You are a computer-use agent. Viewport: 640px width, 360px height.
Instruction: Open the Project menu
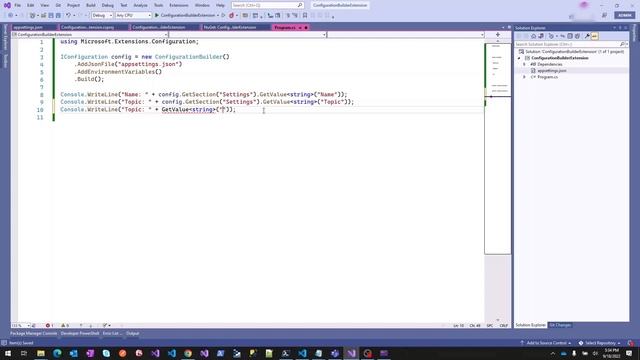tap(73, 5)
